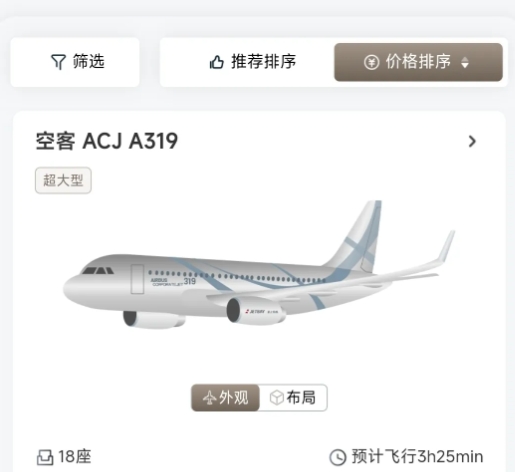Click the 预计飞行3h25min flight time text
Viewport: 515px width, 472px height.
click(417, 457)
